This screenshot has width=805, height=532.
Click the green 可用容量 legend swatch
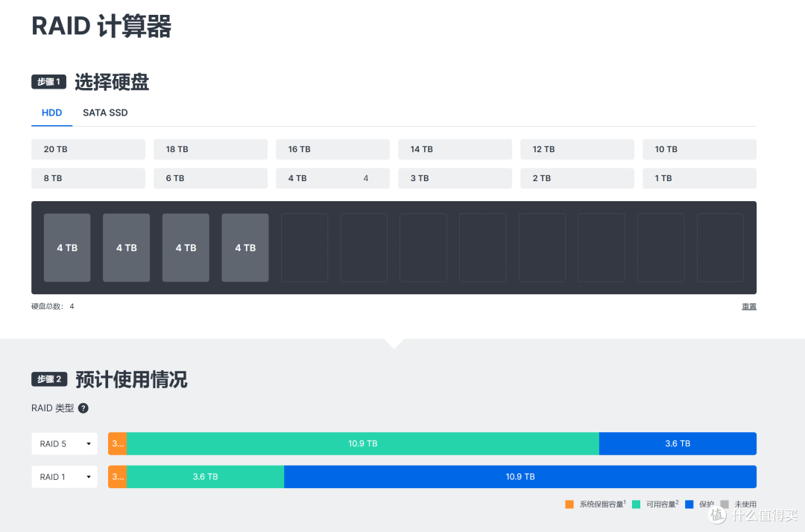click(x=636, y=504)
